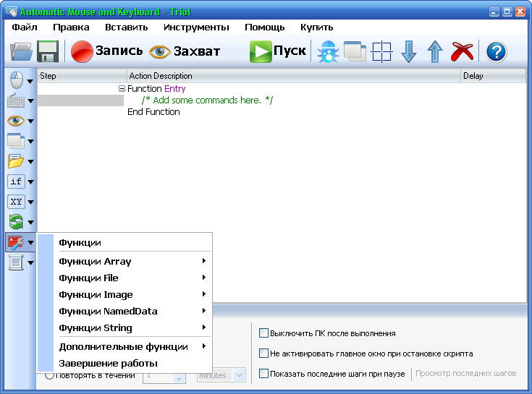Toggle Не активировать главное окно checkbox

coord(263,354)
